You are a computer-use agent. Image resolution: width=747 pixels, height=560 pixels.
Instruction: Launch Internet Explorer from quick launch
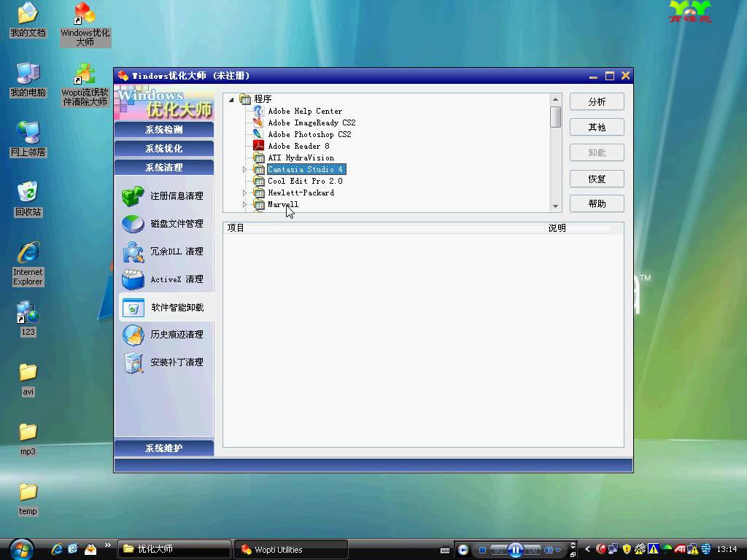(57, 549)
